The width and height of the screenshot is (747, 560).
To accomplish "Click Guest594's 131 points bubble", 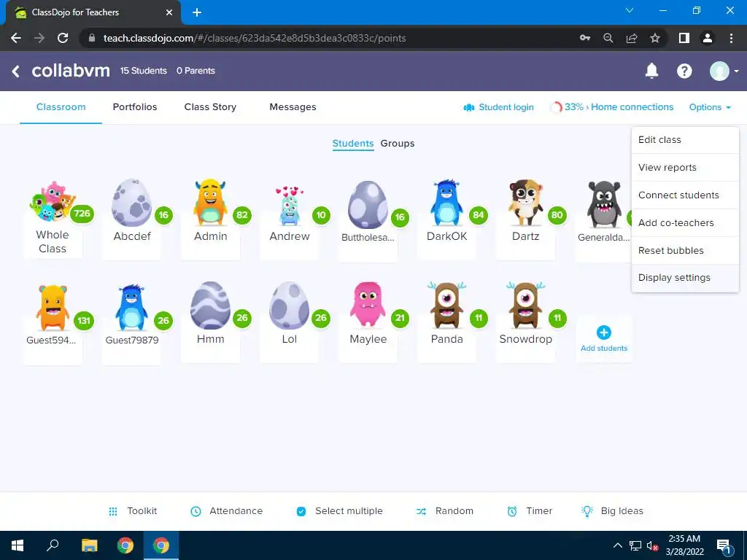I will pyautogui.click(x=84, y=321).
